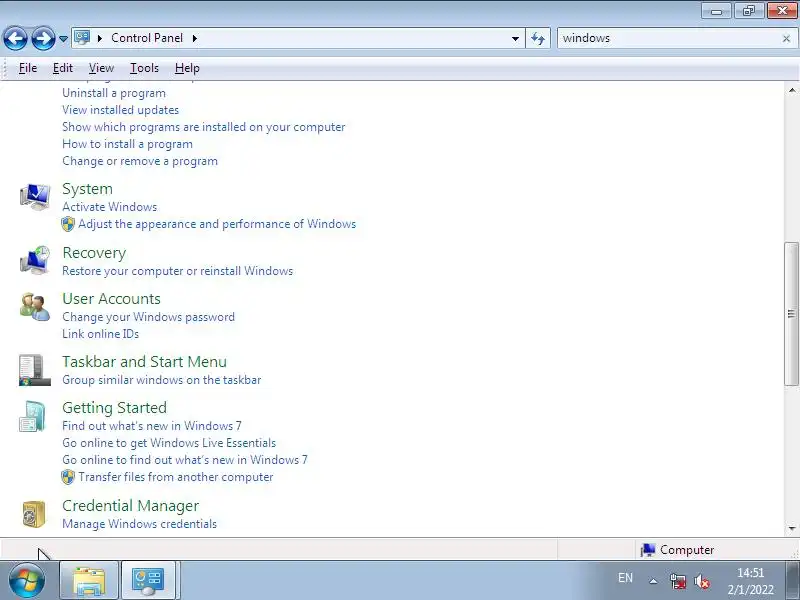This screenshot has height=600, width=800.
Task: Click the Credential Manager safe icon
Action: [x=34, y=514]
